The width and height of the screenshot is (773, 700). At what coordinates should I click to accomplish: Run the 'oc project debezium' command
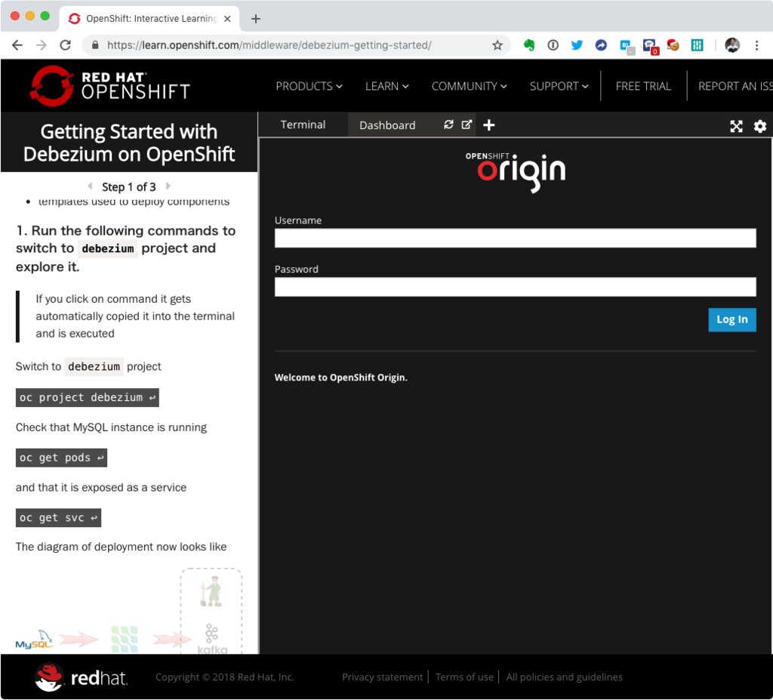click(88, 398)
